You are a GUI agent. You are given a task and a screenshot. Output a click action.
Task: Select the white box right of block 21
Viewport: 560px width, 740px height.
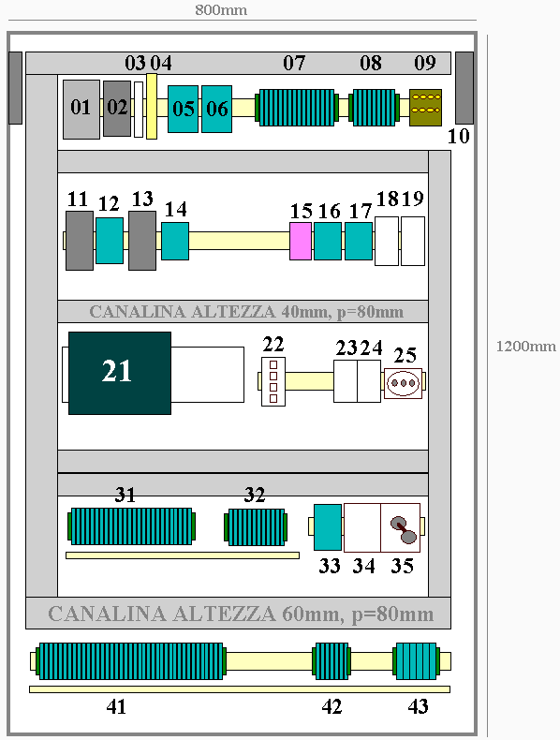click(208, 375)
